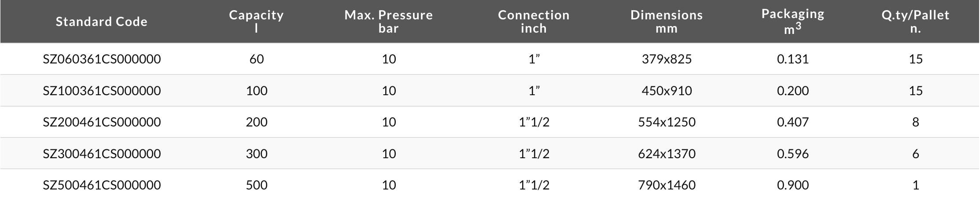Click the 554x1250 dimensions value
980x208 pixels.
pos(667,122)
